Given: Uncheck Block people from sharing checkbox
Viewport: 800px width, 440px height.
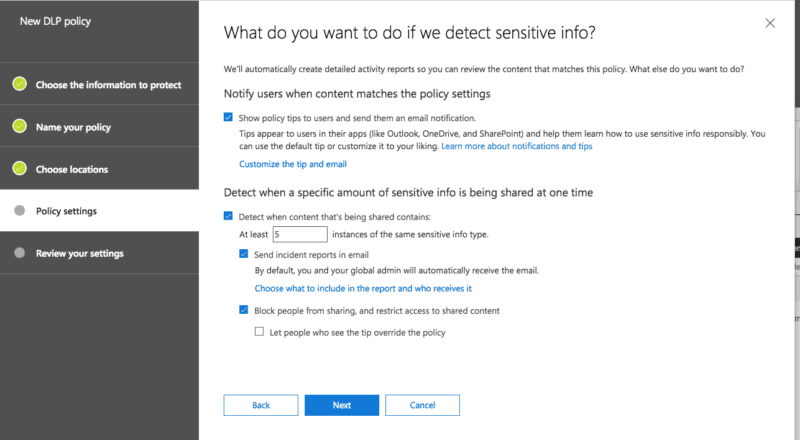Looking at the screenshot, I should coord(245,311).
